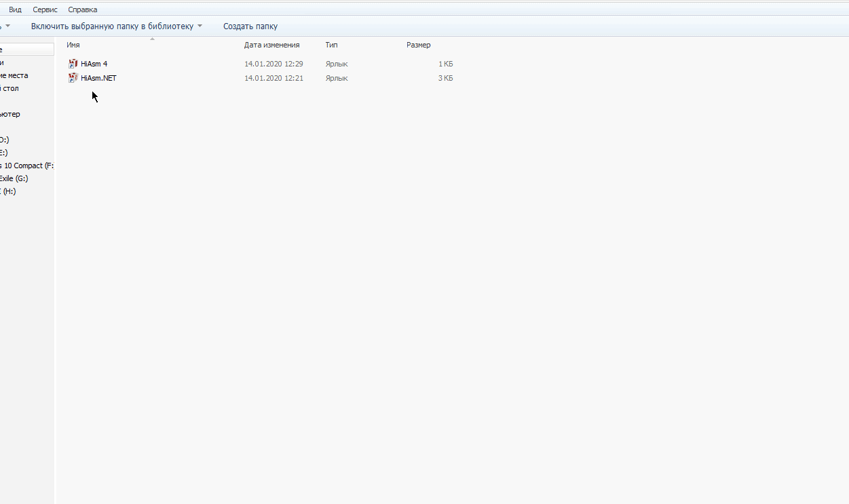The image size is (849, 504).
Task: Open the Справка menu
Action: pyautogui.click(x=83, y=9)
